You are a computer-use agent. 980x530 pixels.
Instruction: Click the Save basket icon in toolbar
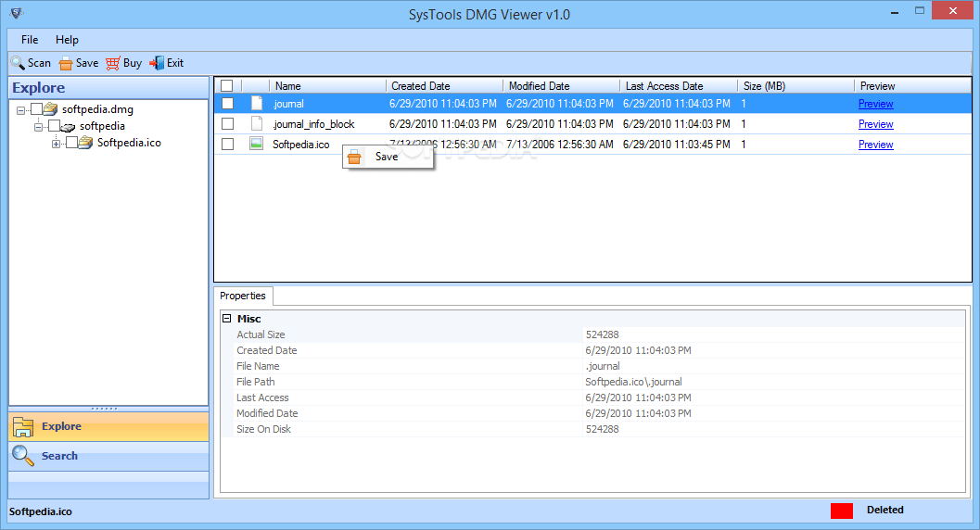click(66, 63)
